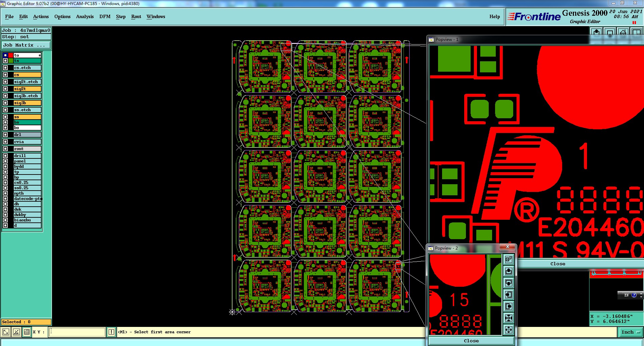Click Close button at bottom of Popview 2

[x=471, y=341]
